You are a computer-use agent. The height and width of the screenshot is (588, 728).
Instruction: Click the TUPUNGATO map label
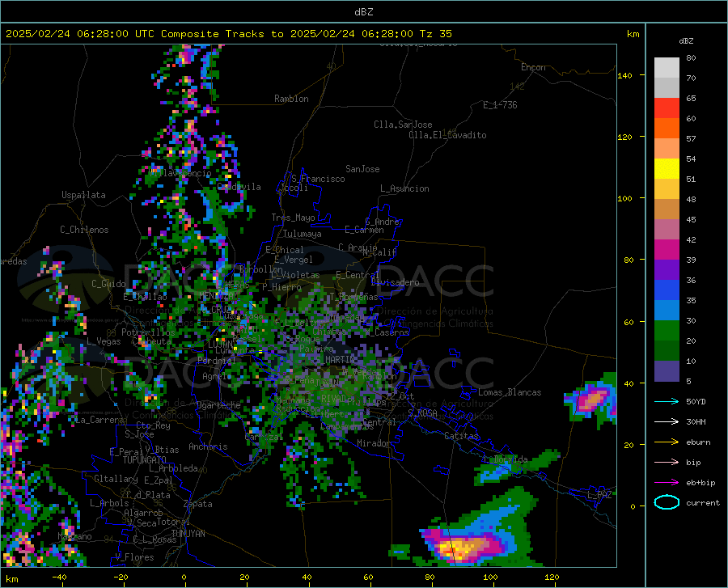click(145, 460)
